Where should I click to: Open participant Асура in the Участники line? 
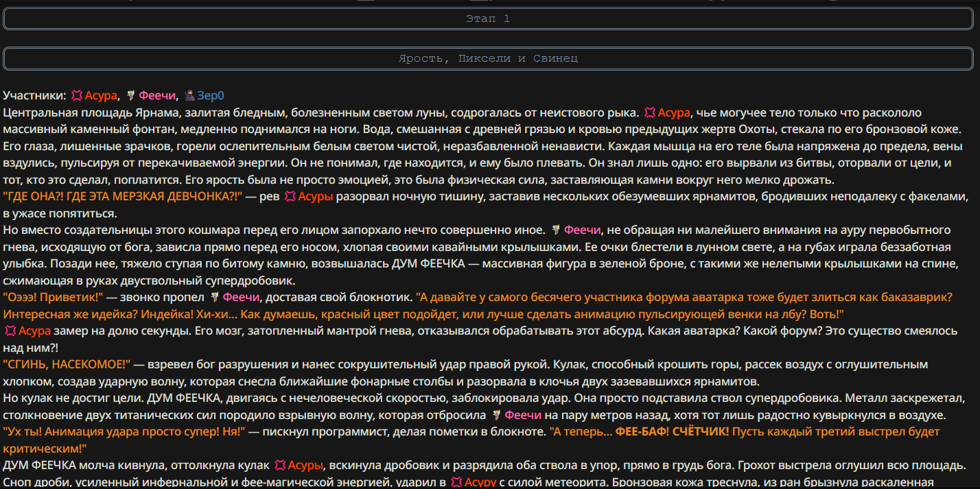[x=101, y=96]
